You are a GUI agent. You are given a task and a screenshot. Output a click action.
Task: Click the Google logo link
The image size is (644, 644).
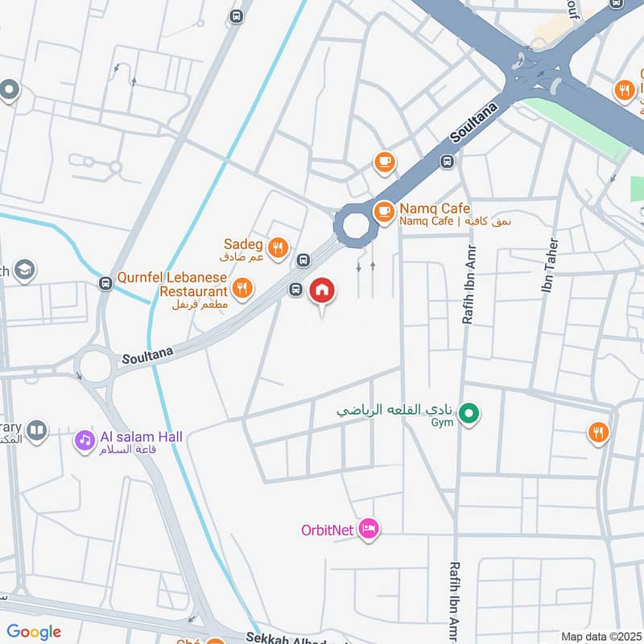tap(34, 632)
